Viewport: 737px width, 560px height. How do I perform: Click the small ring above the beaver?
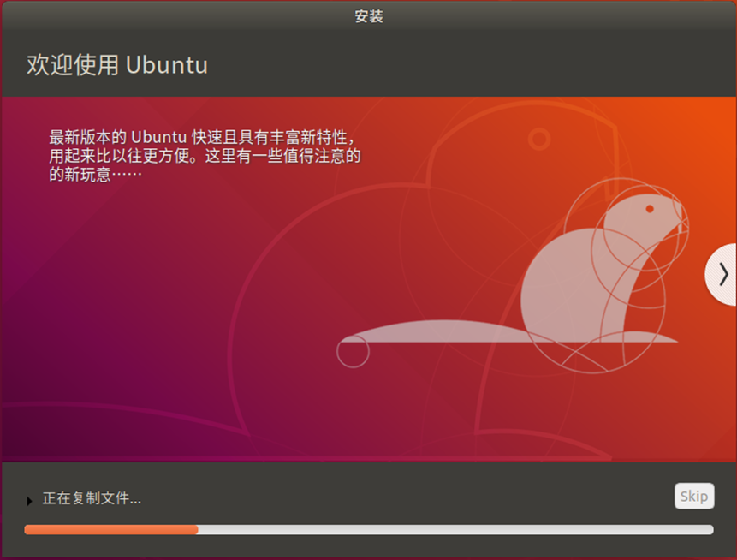pos(539,140)
